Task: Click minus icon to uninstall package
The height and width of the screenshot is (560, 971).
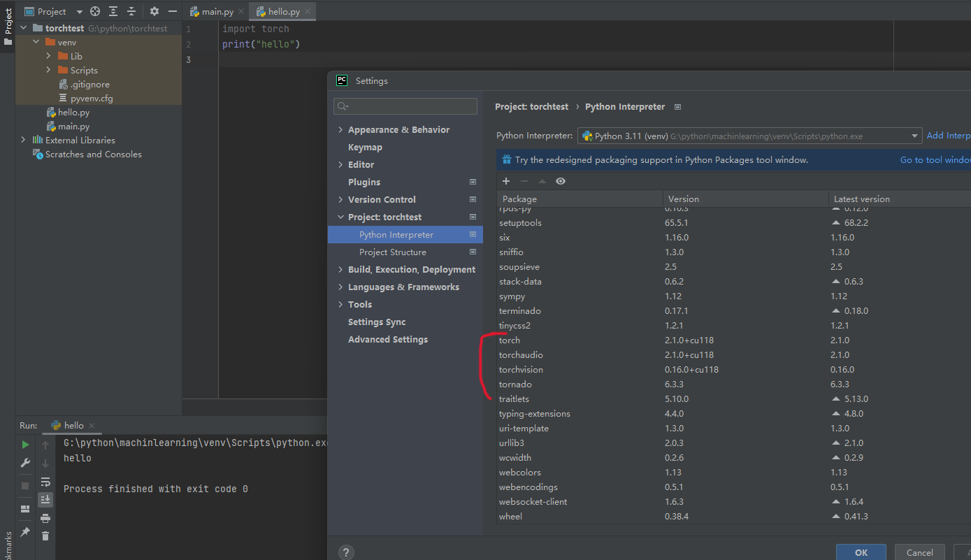Action: tap(524, 181)
